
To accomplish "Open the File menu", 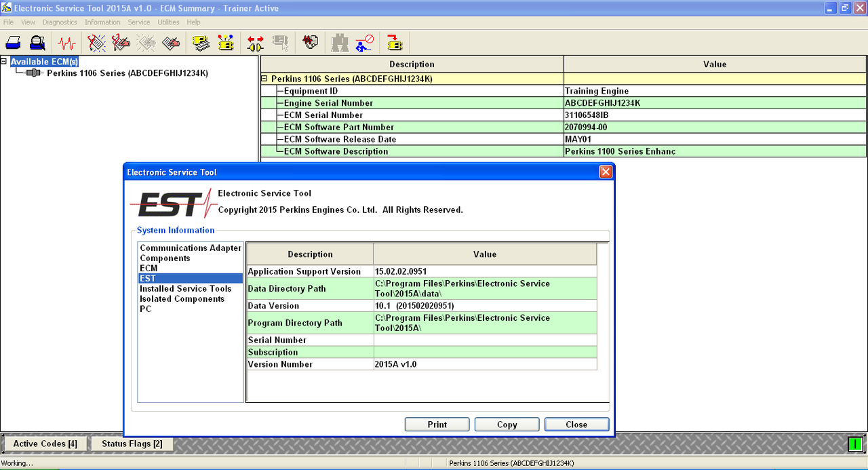I will [x=8, y=22].
